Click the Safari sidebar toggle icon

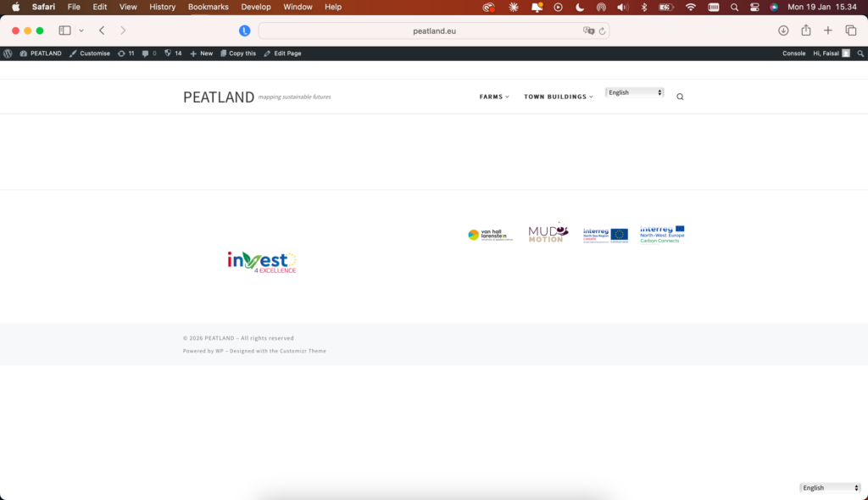64,31
